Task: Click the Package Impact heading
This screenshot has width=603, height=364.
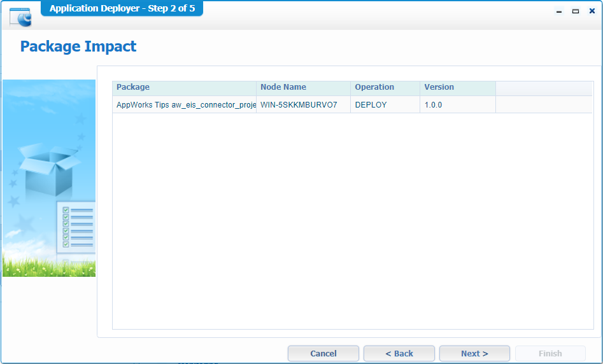Action: 78,46
